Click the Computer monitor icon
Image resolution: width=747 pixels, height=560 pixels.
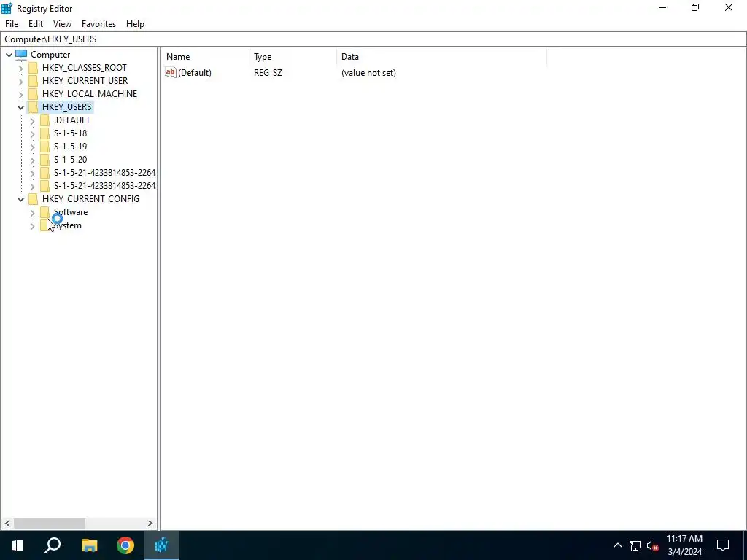pos(21,54)
